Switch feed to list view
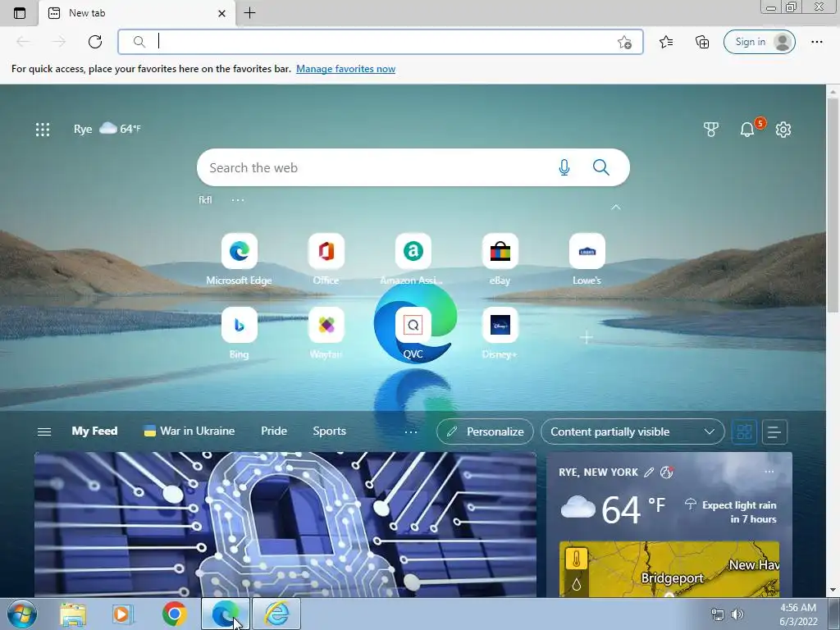The width and height of the screenshot is (840, 630). point(774,431)
